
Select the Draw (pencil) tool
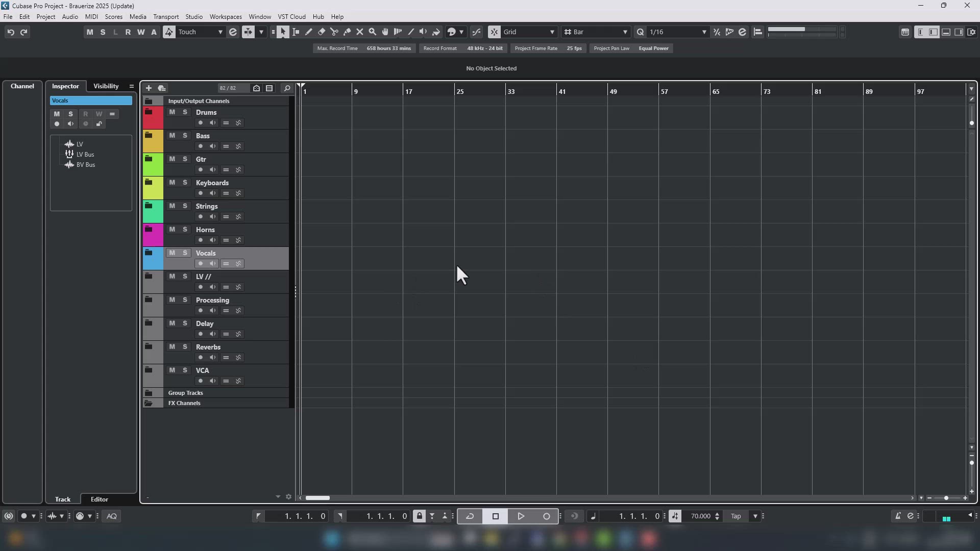[x=308, y=32]
